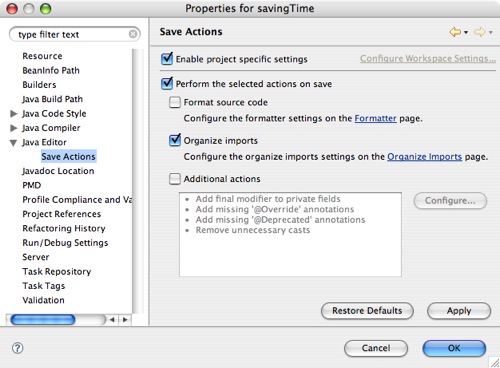Clear the filter text with X icon

tap(133, 34)
